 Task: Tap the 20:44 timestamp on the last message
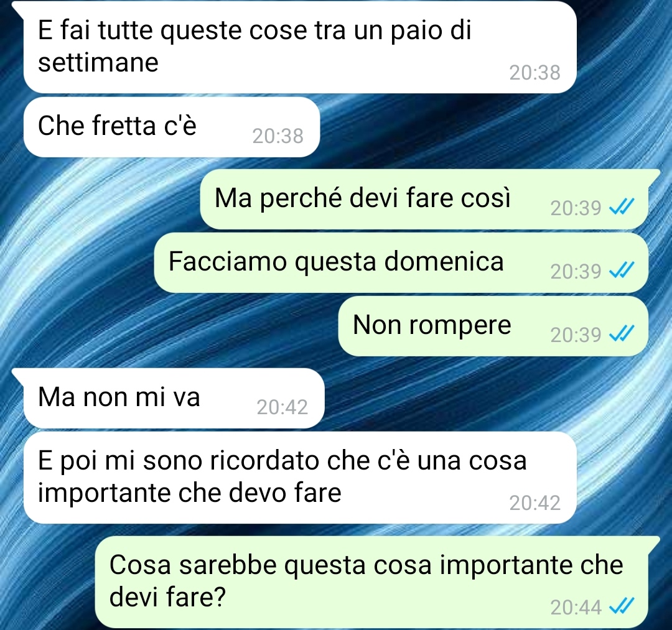[576, 608]
